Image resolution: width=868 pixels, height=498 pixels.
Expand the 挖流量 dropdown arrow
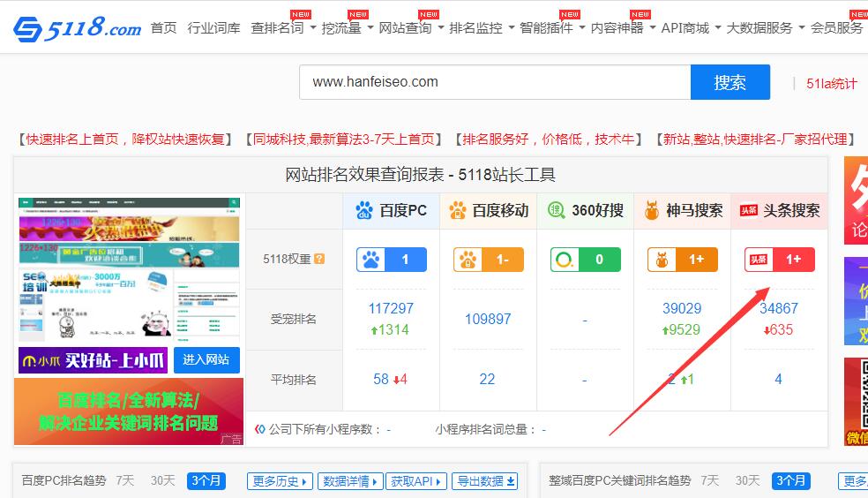point(370,27)
